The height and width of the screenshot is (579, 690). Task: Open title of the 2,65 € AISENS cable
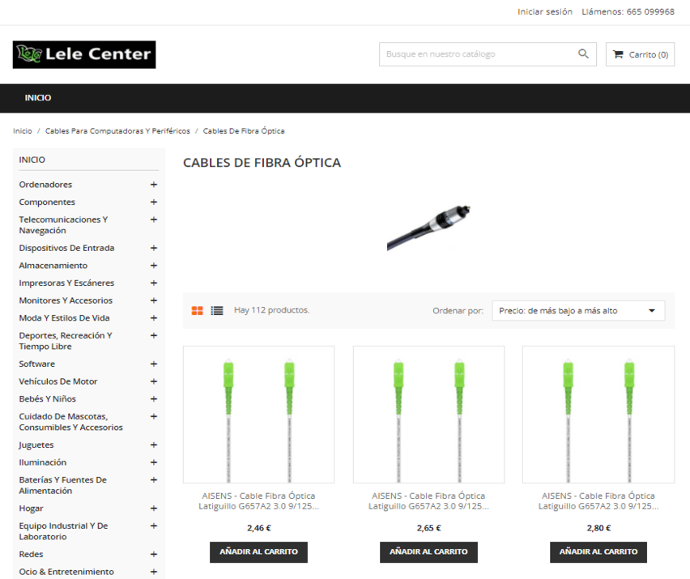coord(429,501)
